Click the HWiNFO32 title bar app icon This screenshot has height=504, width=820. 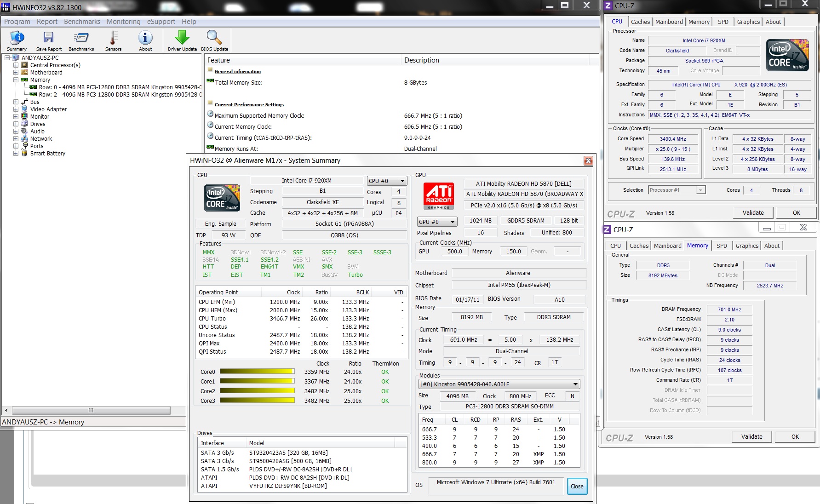point(6,7)
